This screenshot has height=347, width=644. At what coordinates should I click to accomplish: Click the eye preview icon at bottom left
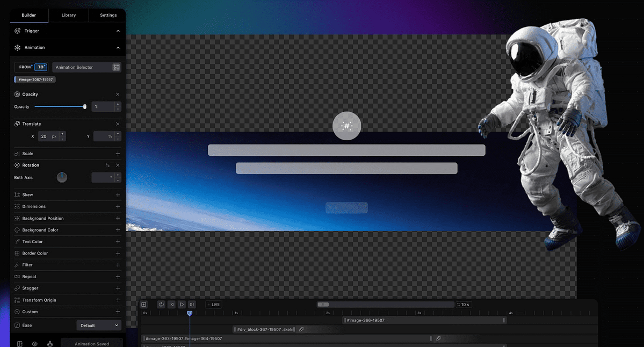point(34,344)
